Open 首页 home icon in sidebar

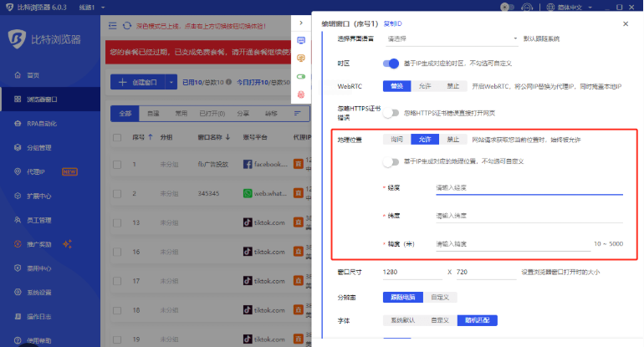click(18, 75)
